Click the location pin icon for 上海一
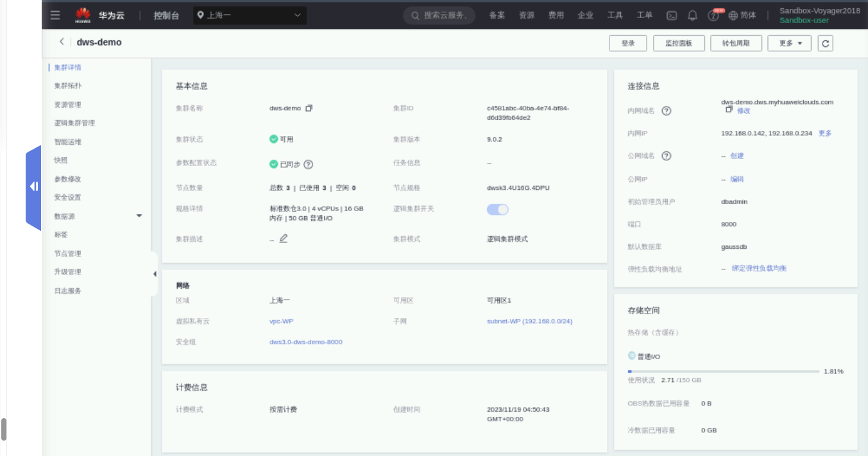This screenshot has height=456, width=868. click(x=201, y=15)
